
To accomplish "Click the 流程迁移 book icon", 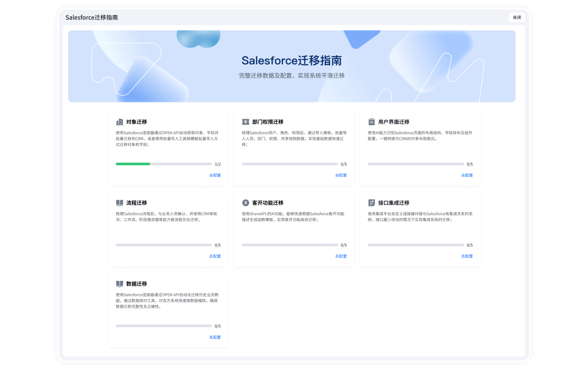I will click(119, 203).
